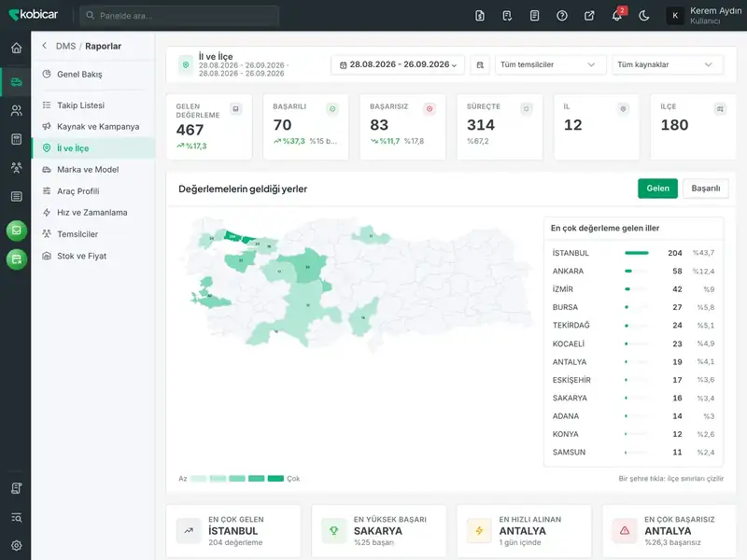The height and width of the screenshot is (560, 747).
Task: Click the compare-dates icon beside date range
Action: point(480,64)
